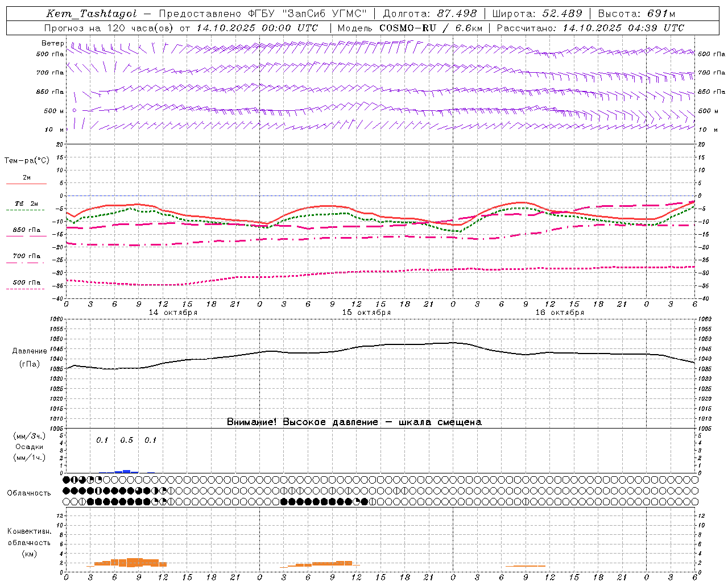Viewport: 728px width, 582px height.
Task: Select '700 гПа' in the temperature legend
Action: coord(27,256)
